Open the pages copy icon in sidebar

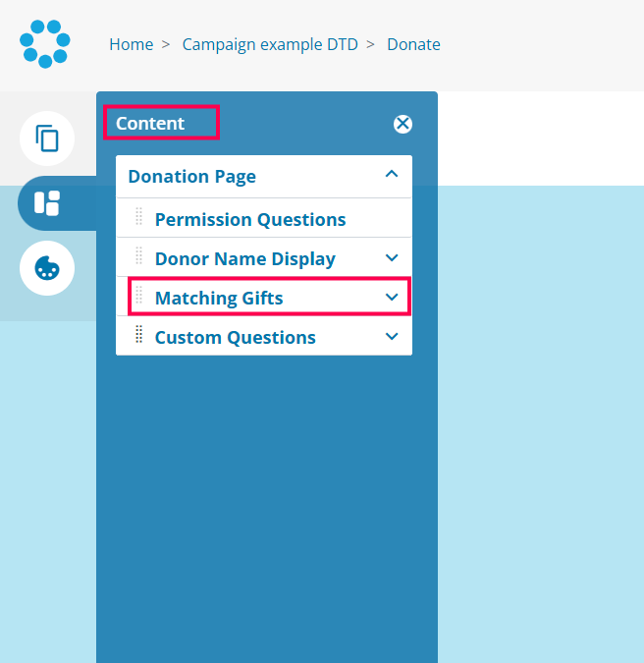tap(47, 138)
